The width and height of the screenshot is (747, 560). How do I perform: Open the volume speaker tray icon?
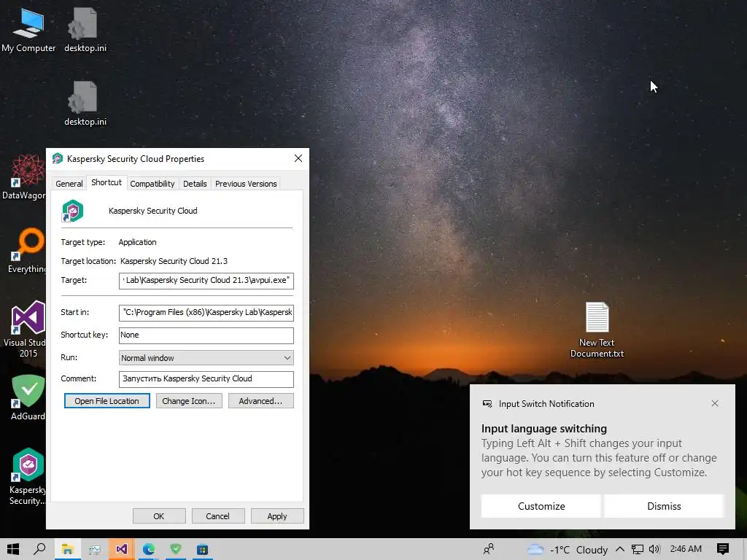pyautogui.click(x=654, y=549)
